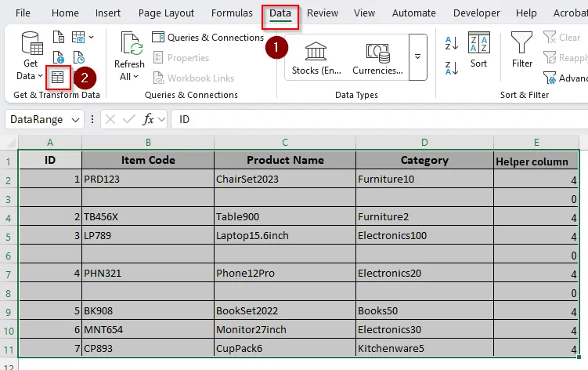Click cell containing Kitchenware5
This screenshot has width=588, height=370.
pyautogui.click(x=424, y=348)
